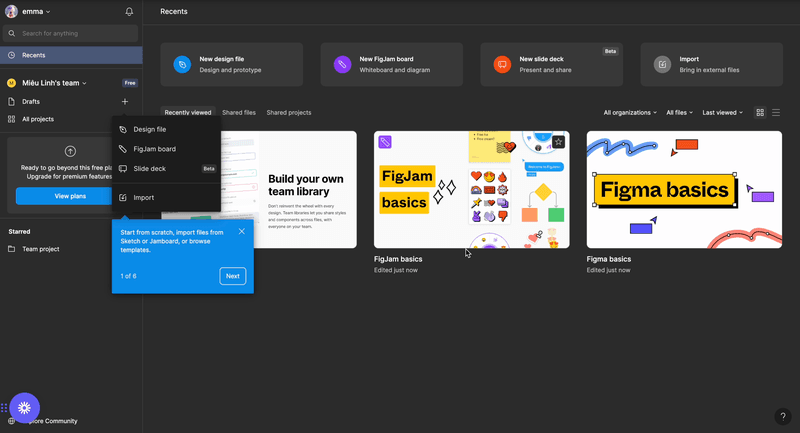Viewport: 800px width, 433px height.
Task: Click the yellow team avatar icon
Action: 11,83
